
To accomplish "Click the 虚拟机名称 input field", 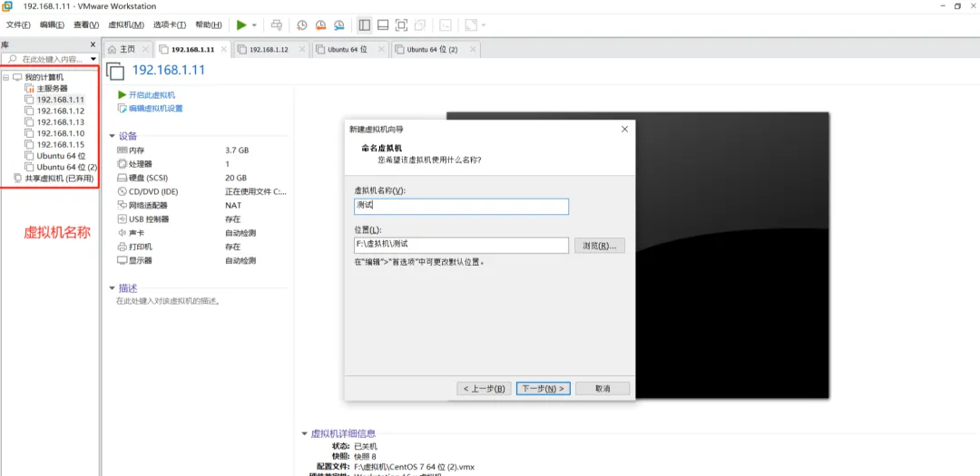I will point(461,206).
